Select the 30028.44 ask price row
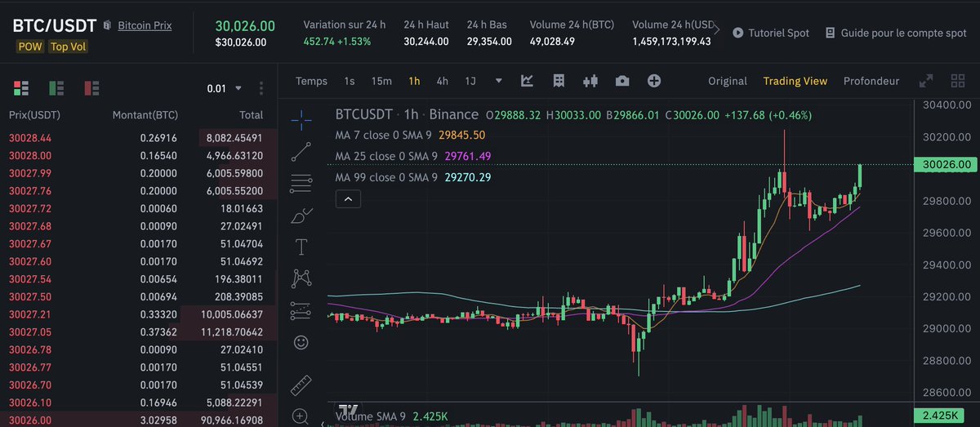 pyautogui.click(x=139, y=138)
